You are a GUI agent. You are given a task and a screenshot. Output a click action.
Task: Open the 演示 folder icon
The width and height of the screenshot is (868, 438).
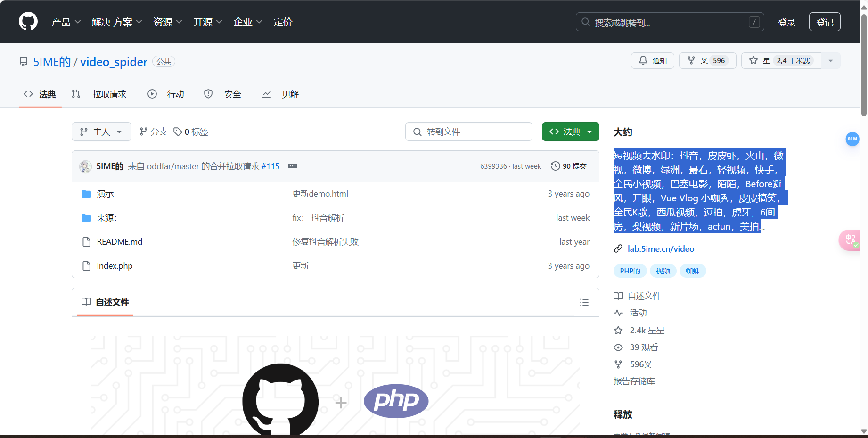(x=86, y=193)
